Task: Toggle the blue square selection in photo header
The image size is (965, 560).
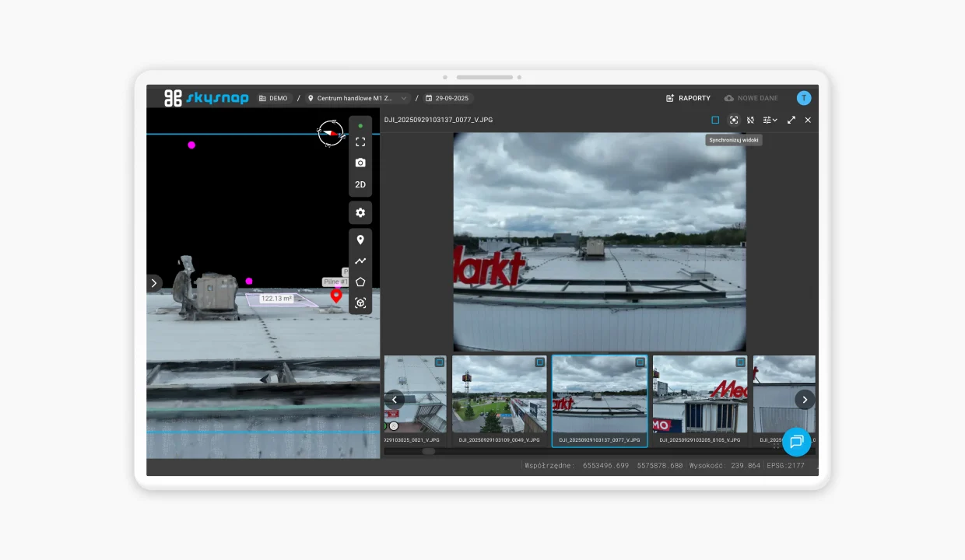Action: click(x=715, y=120)
